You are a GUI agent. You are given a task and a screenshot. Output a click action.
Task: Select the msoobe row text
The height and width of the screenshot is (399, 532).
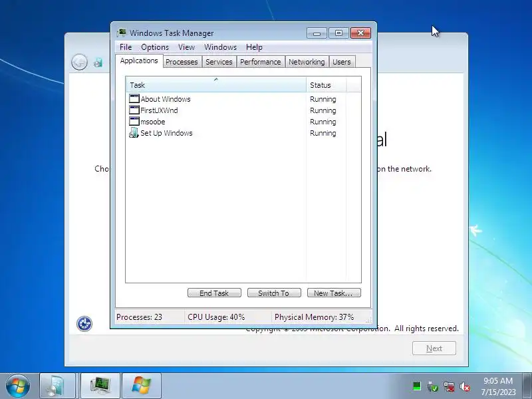pos(153,122)
